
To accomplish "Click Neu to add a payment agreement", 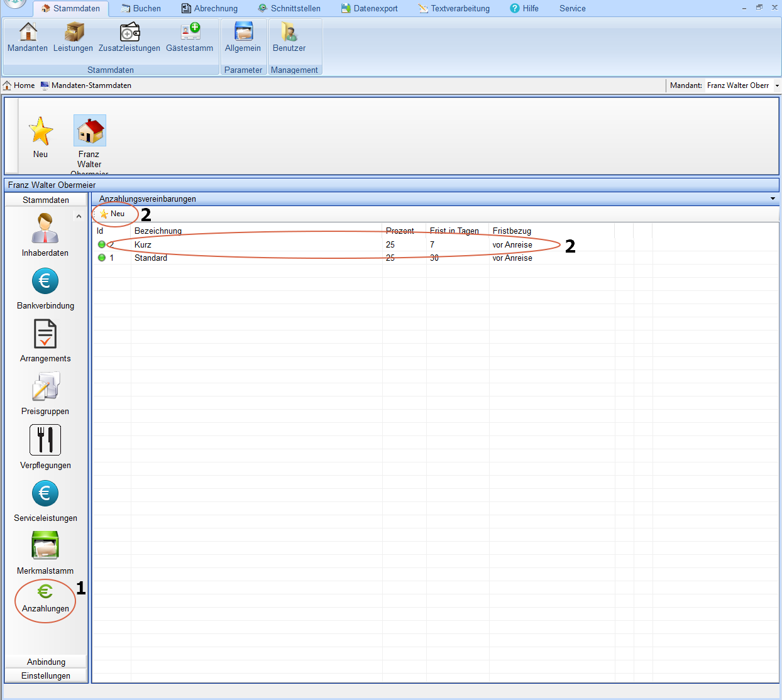I will (x=113, y=214).
